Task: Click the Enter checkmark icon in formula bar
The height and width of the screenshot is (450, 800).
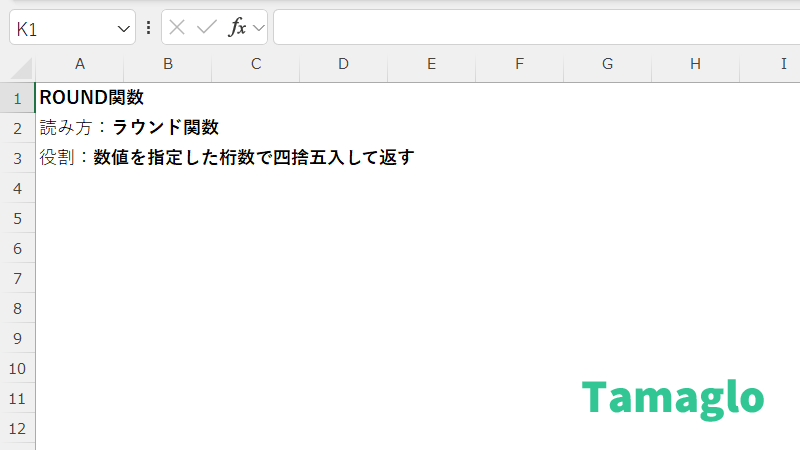Action: pyautogui.click(x=207, y=28)
